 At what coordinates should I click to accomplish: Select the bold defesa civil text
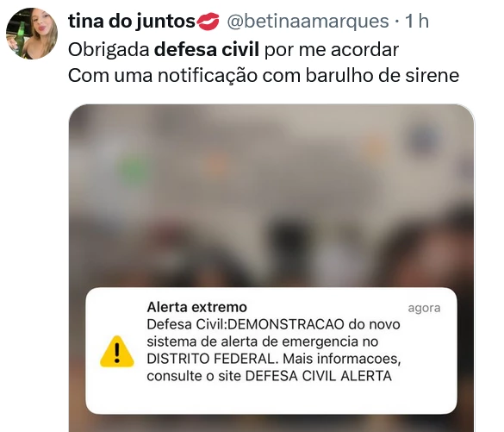pyautogui.click(x=207, y=49)
